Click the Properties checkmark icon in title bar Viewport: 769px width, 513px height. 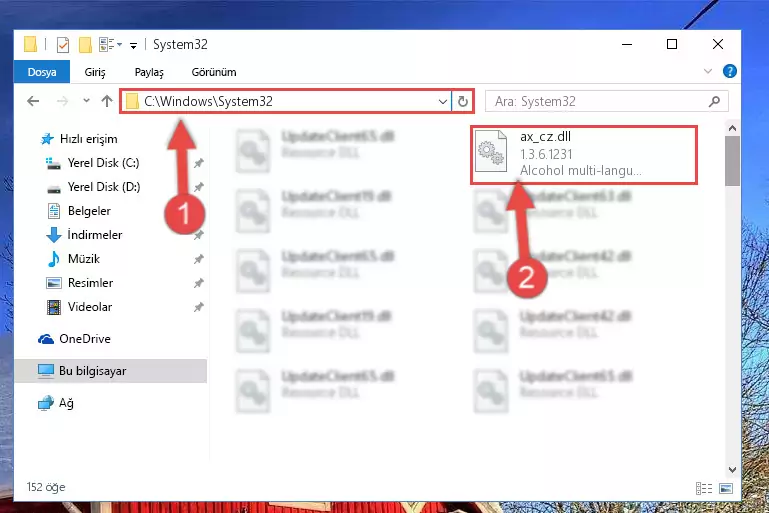pos(63,45)
